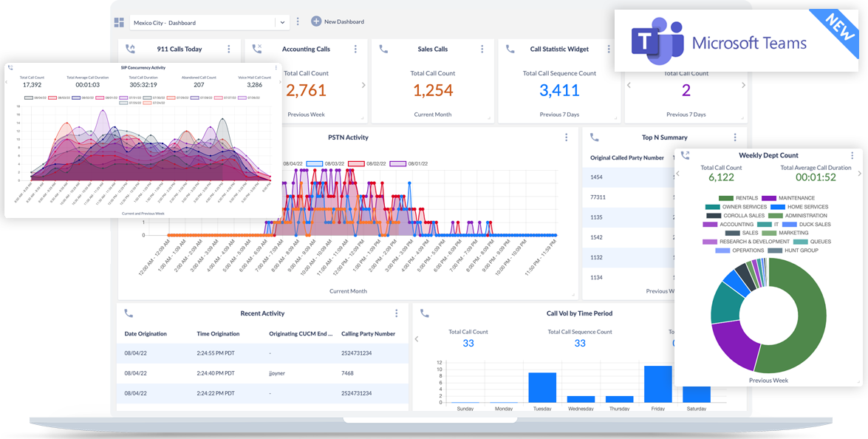Click the outgoing call icon on Weekly Dept Count
The height and width of the screenshot is (439, 868).
point(686,155)
